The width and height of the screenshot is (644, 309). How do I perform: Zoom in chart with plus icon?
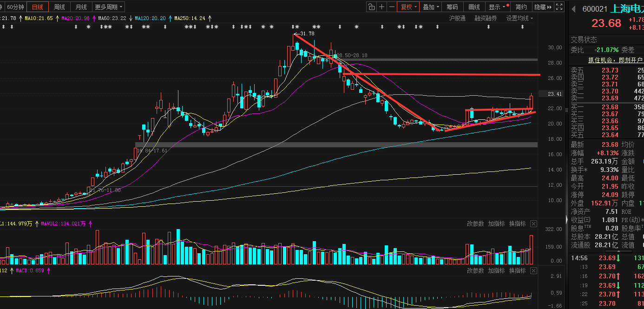click(381, 7)
